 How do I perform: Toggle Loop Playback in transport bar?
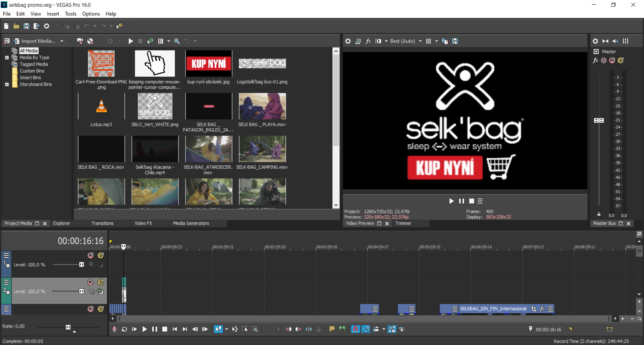coord(124,329)
